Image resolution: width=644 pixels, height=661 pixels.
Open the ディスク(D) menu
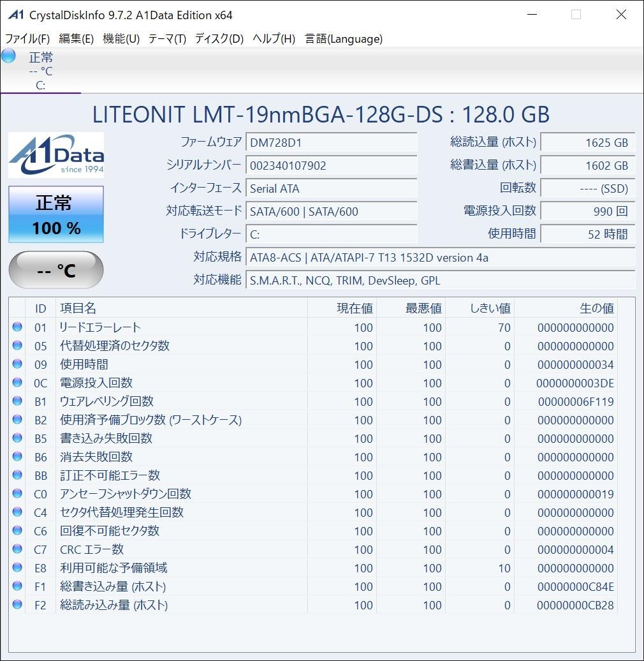coord(219,39)
